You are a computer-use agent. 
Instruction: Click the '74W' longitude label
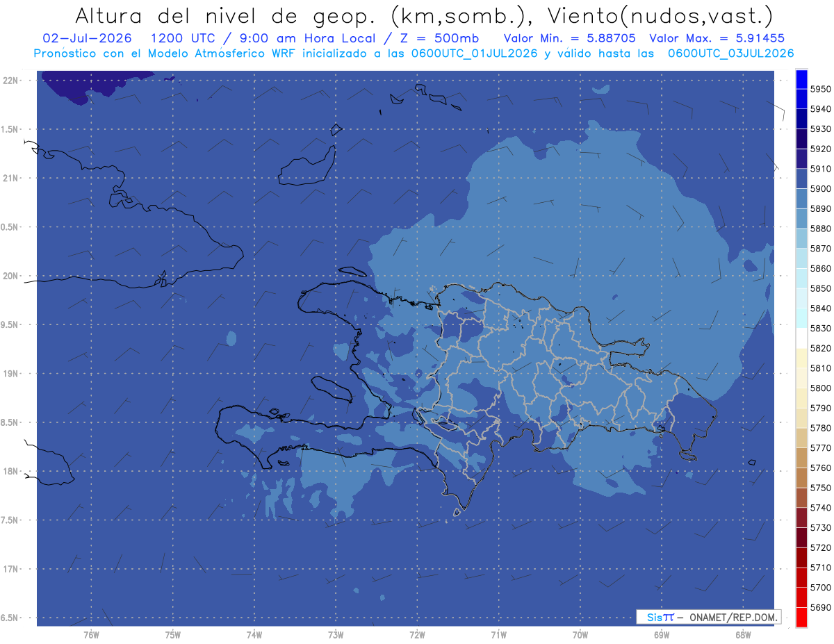[254, 634]
